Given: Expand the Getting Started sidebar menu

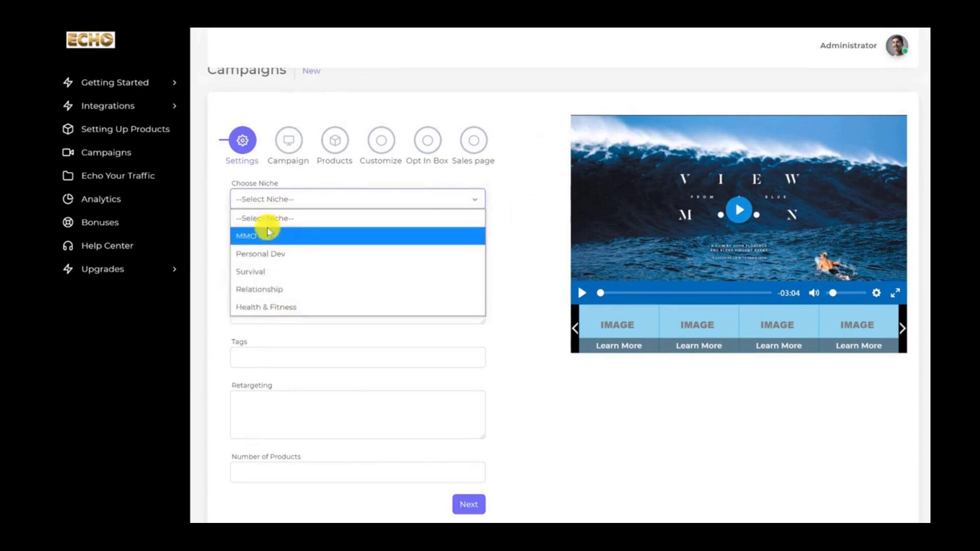Looking at the screenshot, I should [x=115, y=83].
